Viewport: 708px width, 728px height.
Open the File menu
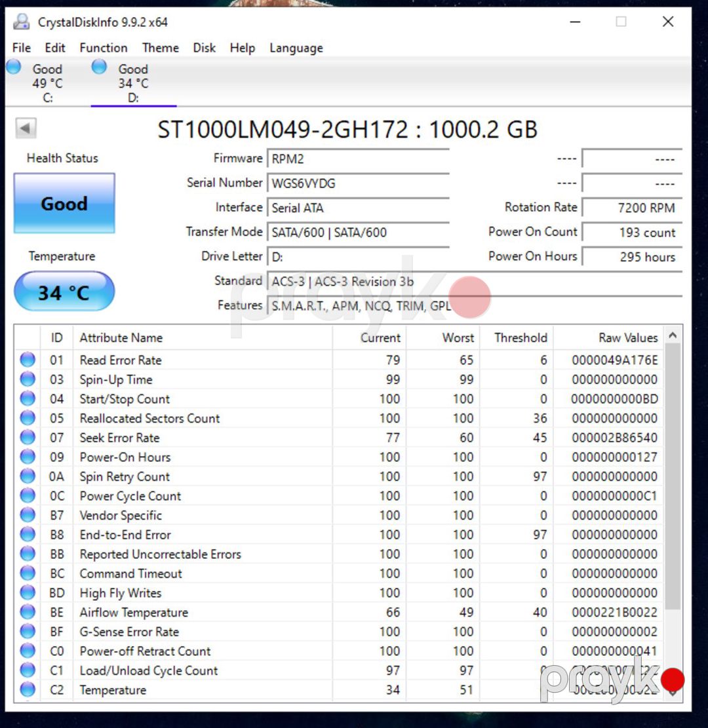coord(22,48)
